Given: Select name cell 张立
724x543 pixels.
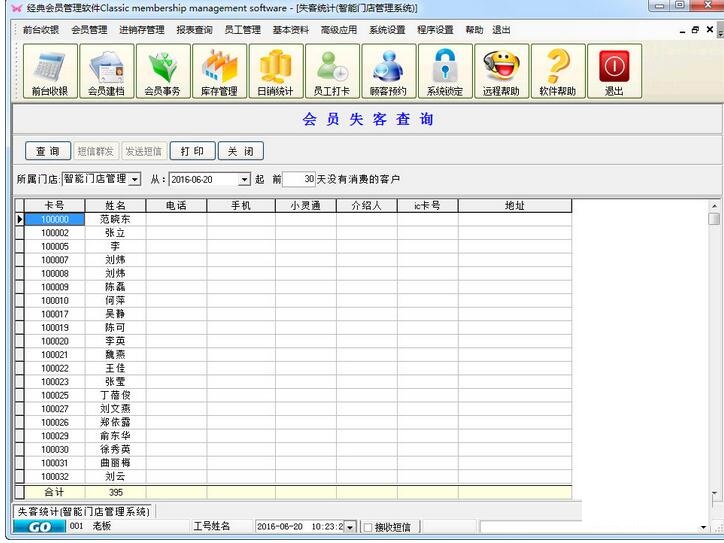Looking at the screenshot, I should 115,233.
